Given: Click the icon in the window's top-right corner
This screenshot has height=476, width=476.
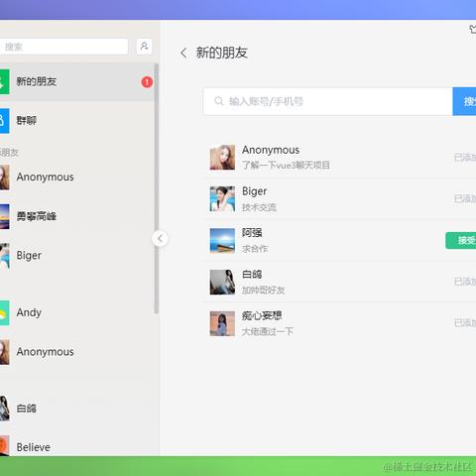Looking at the screenshot, I should click(x=473, y=29).
